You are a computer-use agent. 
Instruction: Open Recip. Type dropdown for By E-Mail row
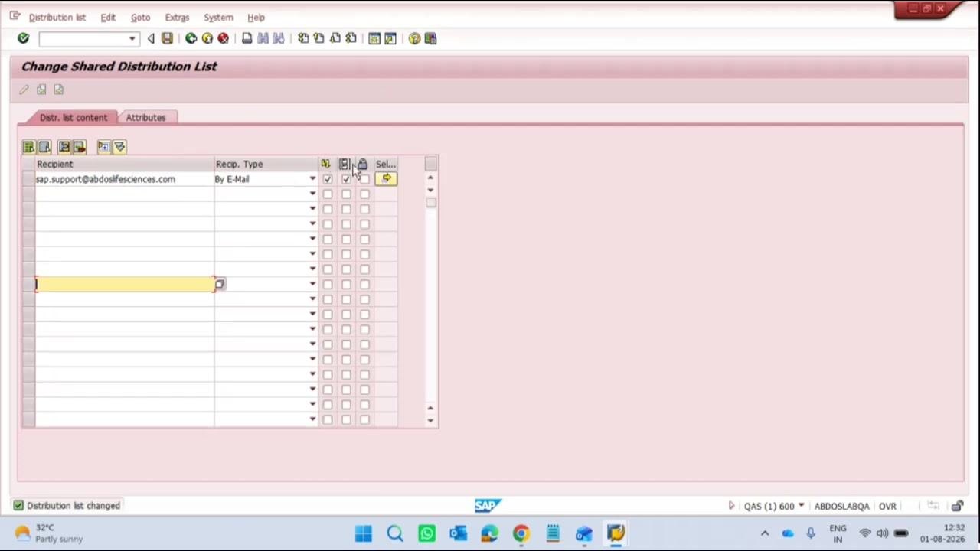(312, 179)
